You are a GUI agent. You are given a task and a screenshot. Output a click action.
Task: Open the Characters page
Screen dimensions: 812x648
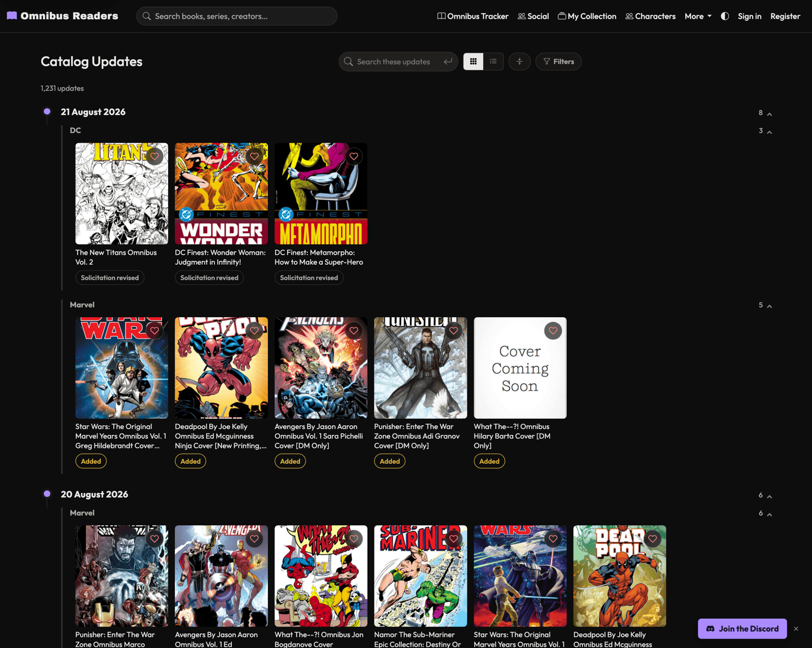[x=650, y=16]
